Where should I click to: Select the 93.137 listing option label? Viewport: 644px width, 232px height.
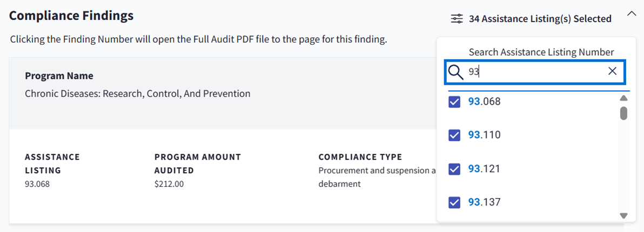click(x=484, y=202)
